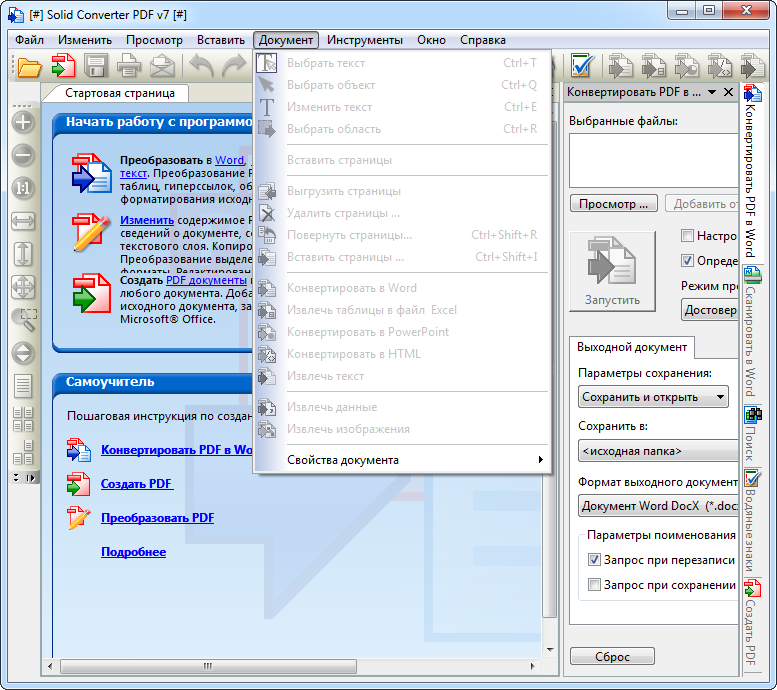The width and height of the screenshot is (777, 690).
Task: Follow the Преобразовать PDF tutorial link
Action: [158, 518]
